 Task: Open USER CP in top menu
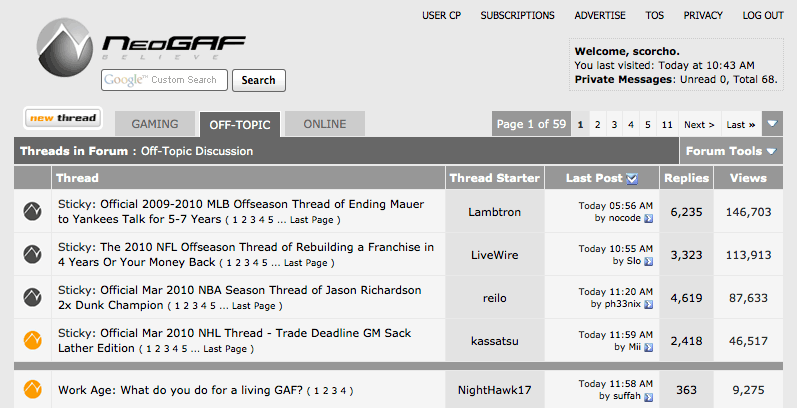tap(441, 16)
